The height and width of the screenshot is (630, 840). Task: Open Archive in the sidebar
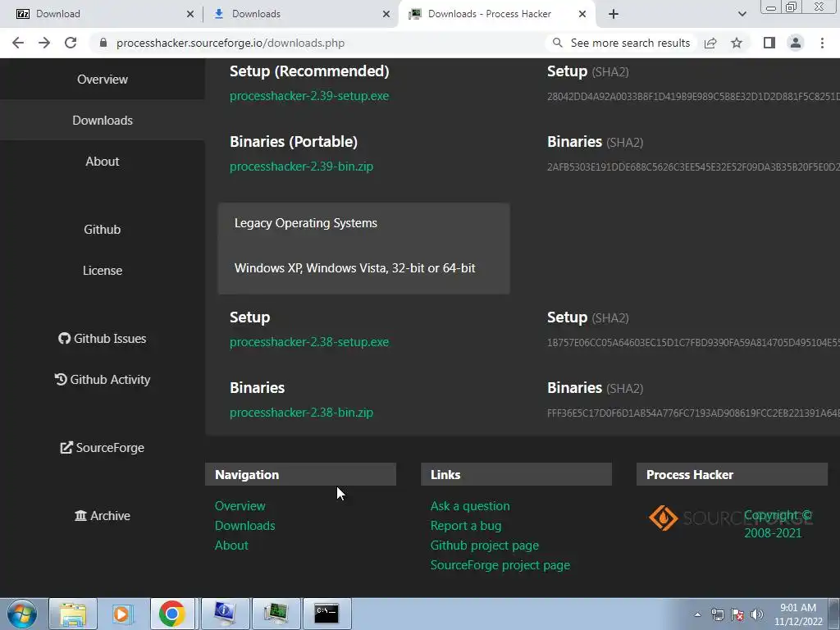pyautogui.click(x=103, y=515)
